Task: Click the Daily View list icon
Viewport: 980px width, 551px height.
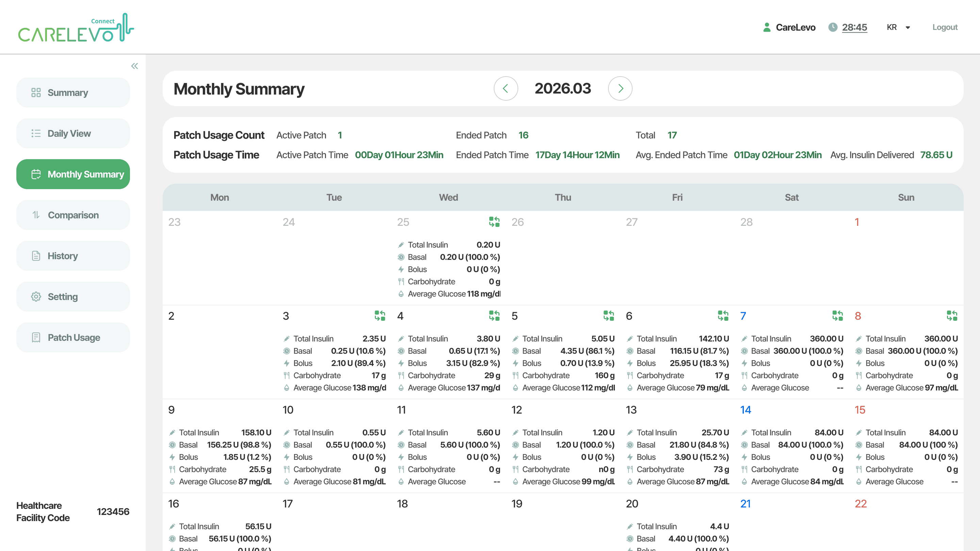Action: [x=36, y=133]
